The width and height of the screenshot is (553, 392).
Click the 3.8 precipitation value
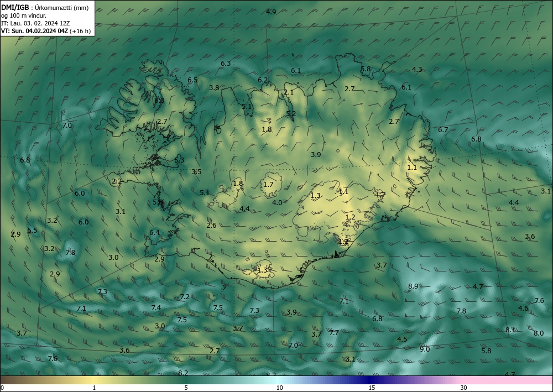pyautogui.click(x=214, y=88)
